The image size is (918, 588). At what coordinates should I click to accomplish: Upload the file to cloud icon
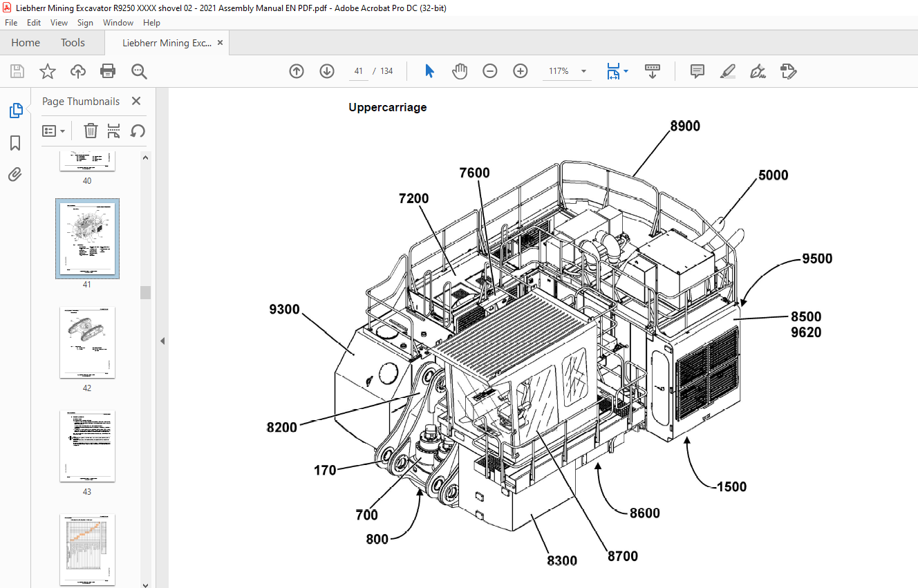78,71
